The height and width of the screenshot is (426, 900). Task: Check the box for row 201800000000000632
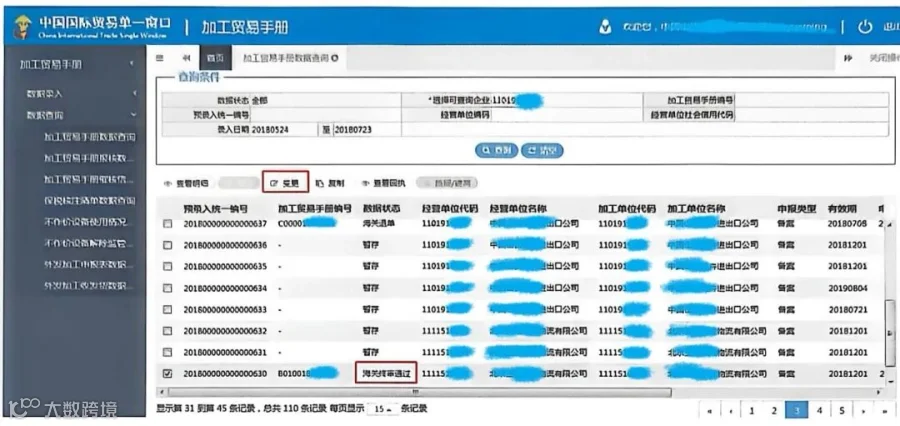click(x=168, y=331)
